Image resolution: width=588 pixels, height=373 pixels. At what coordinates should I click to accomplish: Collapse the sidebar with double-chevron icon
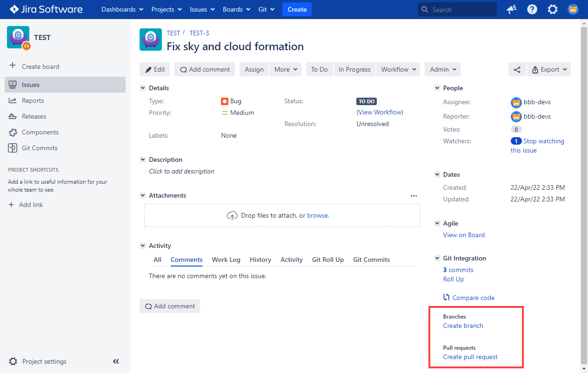[116, 361]
